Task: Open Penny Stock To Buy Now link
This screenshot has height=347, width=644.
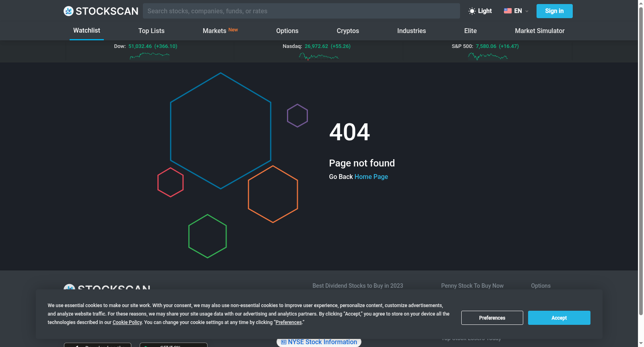Action: click(x=472, y=286)
